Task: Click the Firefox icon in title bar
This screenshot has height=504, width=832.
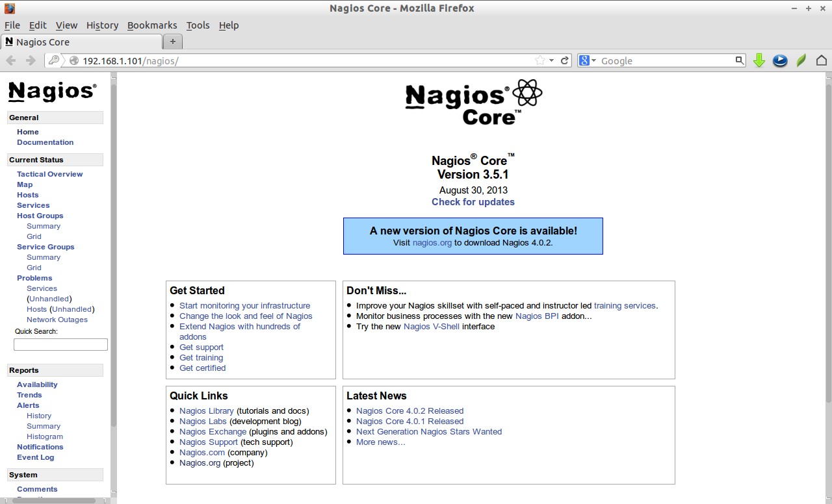Action: (x=9, y=8)
